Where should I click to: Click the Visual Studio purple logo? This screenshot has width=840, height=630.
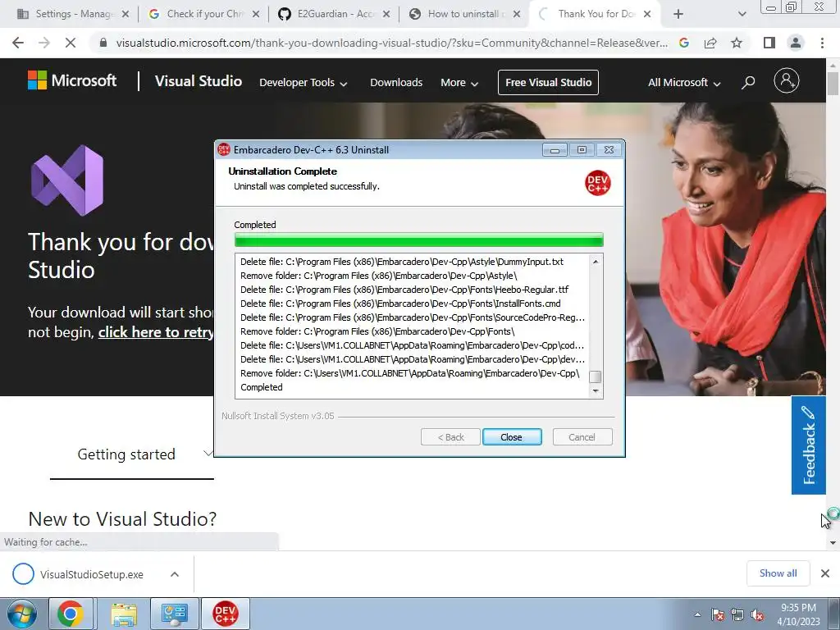click(x=67, y=180)
